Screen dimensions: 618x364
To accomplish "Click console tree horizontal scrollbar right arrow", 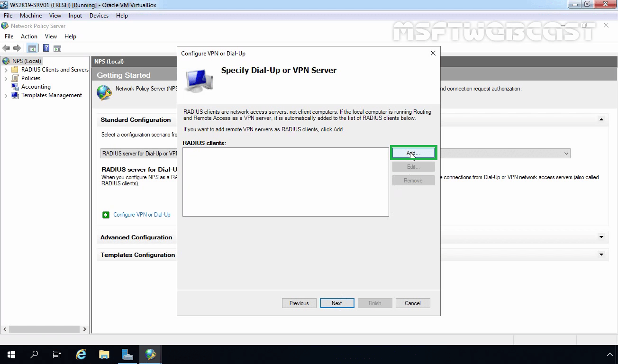I will click(85, 329).
